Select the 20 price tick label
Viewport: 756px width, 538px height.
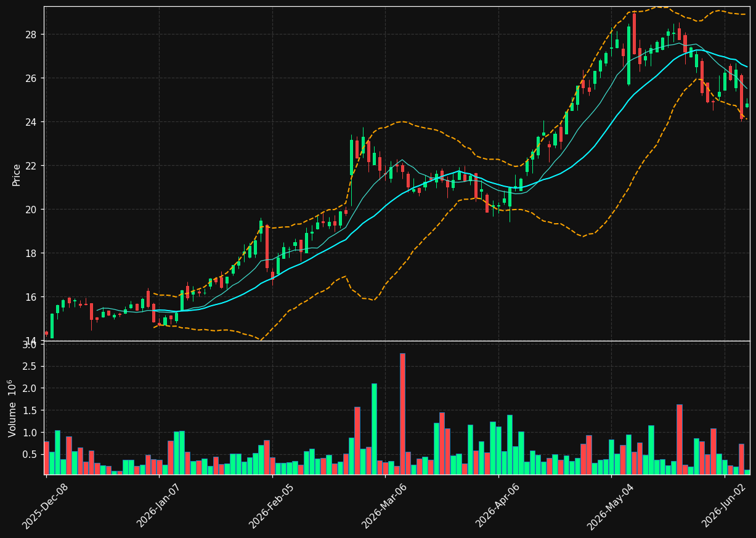(x=32, y=210)
